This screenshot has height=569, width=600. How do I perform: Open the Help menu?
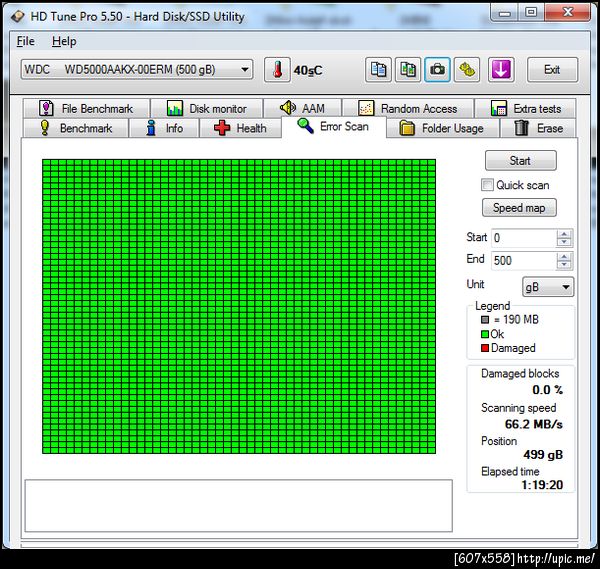coord(64,41)
